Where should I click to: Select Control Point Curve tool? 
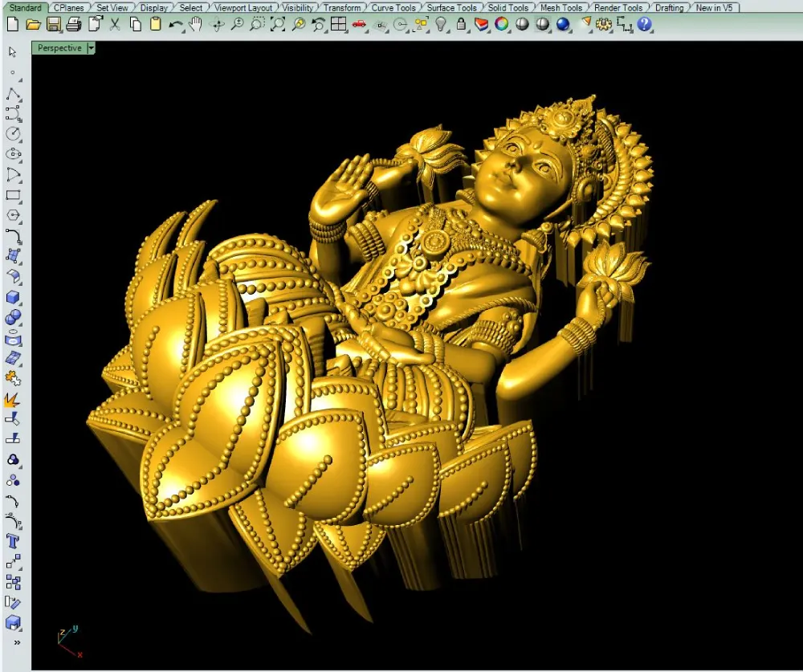(x=14, y=114)
